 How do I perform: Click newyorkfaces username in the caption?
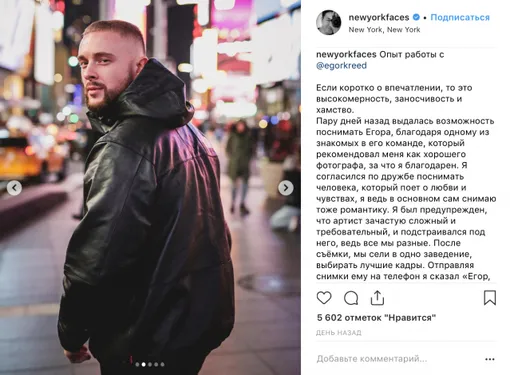click(x=346, y=54)
